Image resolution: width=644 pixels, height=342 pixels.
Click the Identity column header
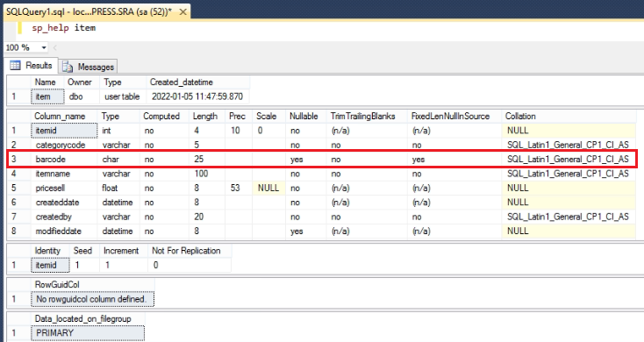coord(51,251)
